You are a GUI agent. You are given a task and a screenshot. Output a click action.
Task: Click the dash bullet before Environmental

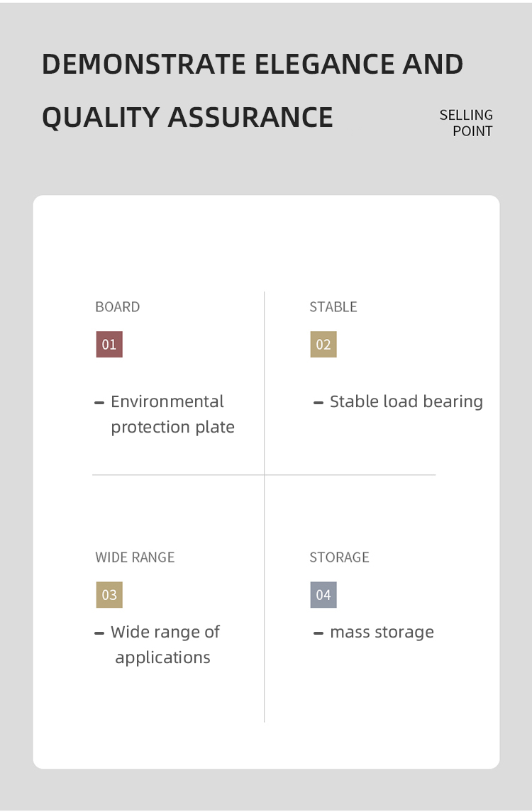(99, 403)
